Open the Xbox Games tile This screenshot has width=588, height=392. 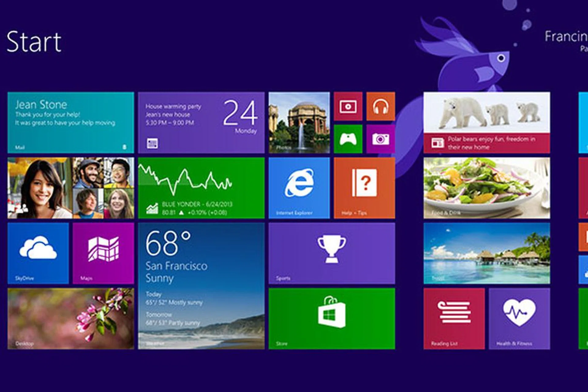pyautogui.click(x=348, y=139)
